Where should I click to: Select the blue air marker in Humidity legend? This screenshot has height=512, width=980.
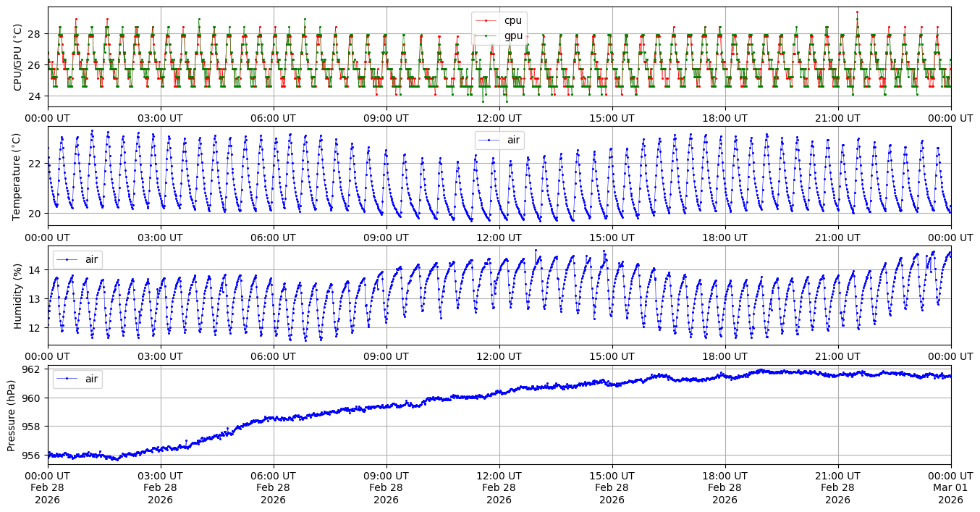(67, 259)
